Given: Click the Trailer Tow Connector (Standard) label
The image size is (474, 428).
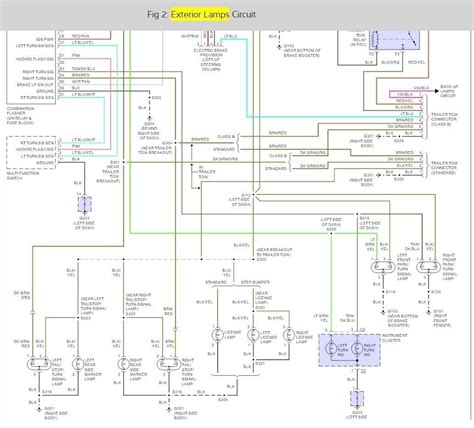Looking at the screenshot, I should click(x=444, y=168).
